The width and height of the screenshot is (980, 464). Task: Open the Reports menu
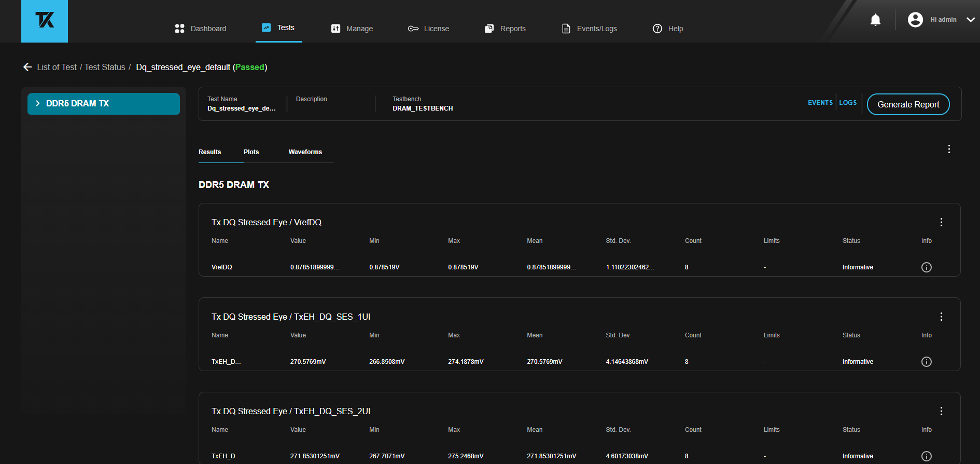point(505,29)
